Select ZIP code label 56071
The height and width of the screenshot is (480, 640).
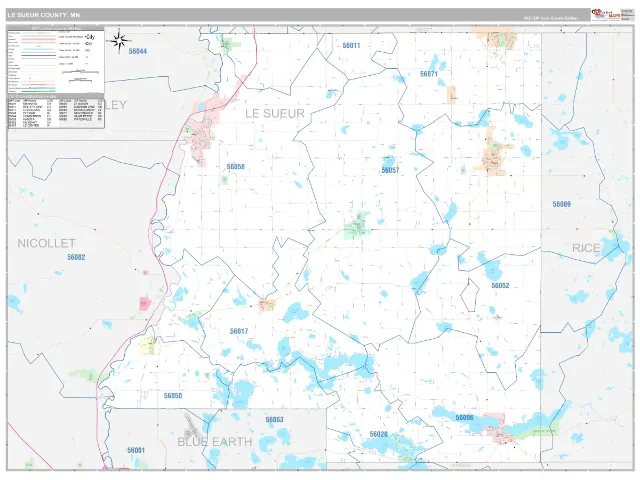(429, 74)
